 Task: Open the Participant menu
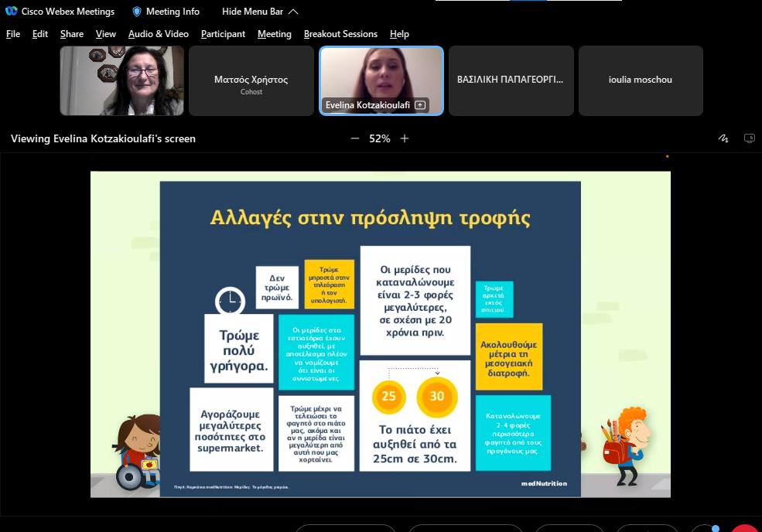(223, 34)
